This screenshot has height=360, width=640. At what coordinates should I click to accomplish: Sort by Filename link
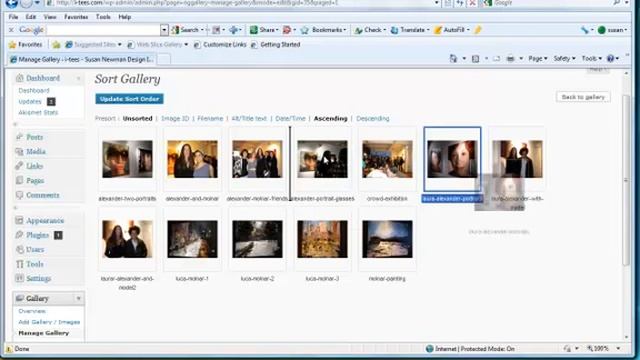click(x=210, y=118)
